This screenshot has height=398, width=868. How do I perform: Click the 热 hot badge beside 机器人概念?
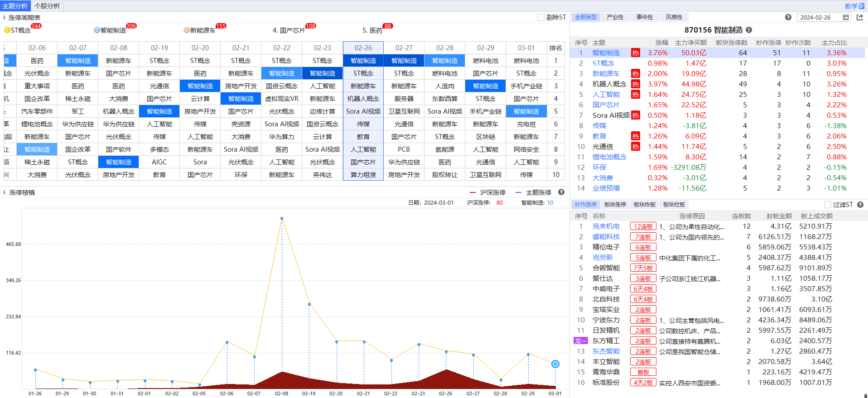pyautogui.click(x=636, y=84)
